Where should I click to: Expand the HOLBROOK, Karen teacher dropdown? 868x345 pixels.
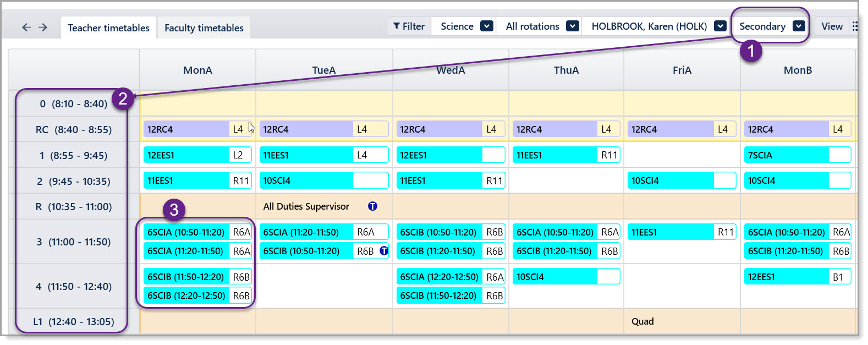pyautogui.click(x=721, y=26)
